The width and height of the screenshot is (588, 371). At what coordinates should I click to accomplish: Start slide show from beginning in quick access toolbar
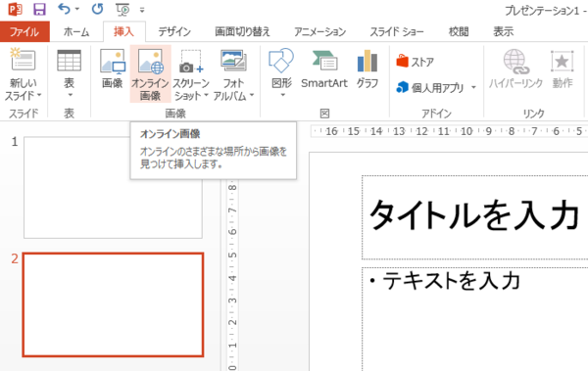[x=122, y=10]
